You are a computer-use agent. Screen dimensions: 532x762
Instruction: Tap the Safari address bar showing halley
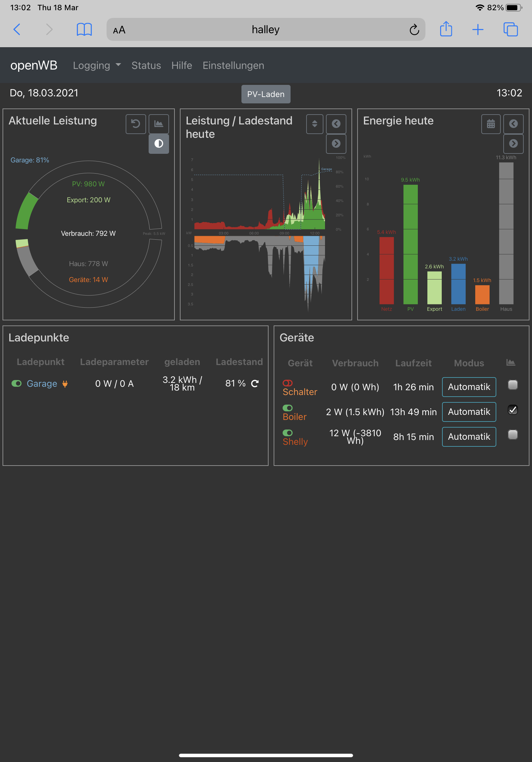pyautogui.click(x=265, y=30)
